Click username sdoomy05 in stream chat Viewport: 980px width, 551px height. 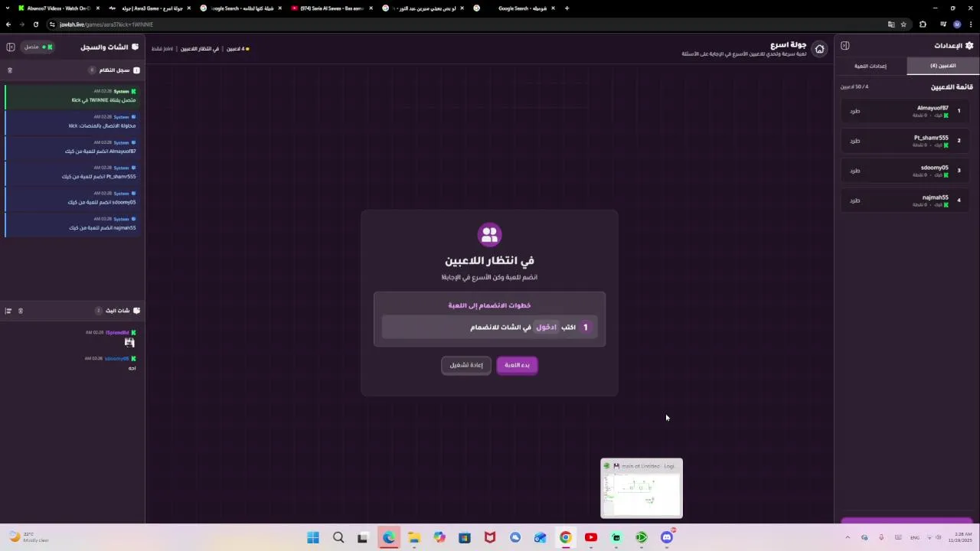(117, 359)
